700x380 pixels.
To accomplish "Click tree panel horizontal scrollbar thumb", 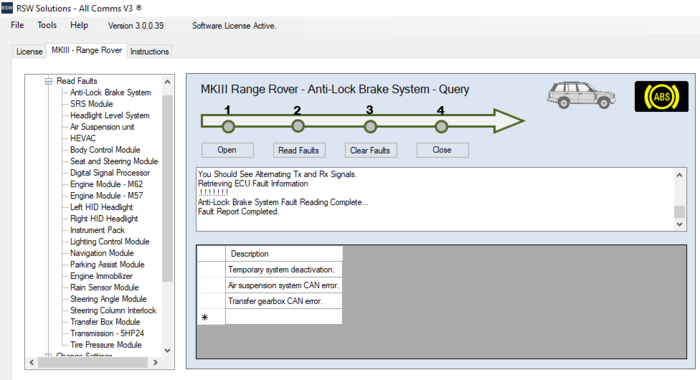I will coord(93,363).
